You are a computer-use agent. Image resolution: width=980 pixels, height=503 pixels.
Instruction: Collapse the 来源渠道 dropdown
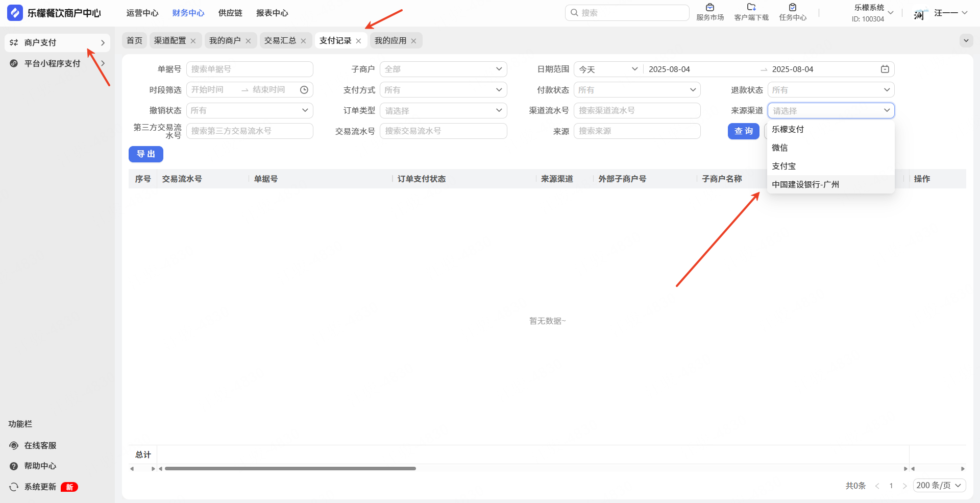click(x=831, y=110)
